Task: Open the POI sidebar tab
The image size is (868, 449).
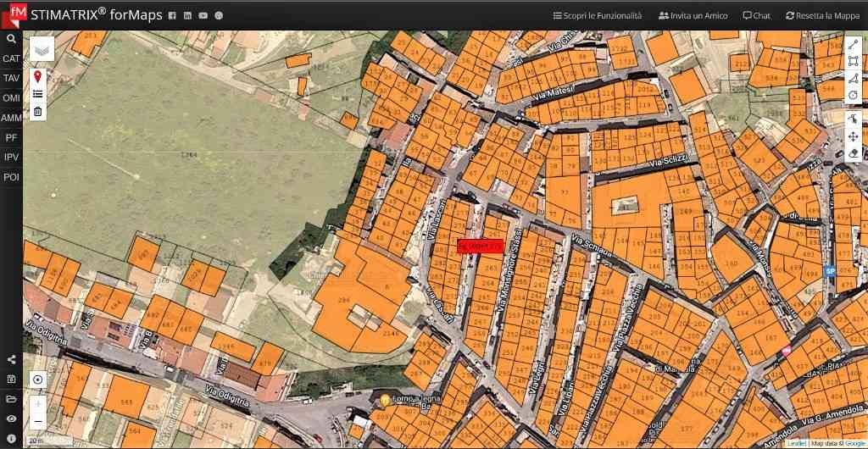Action: [x=11, y=177]
